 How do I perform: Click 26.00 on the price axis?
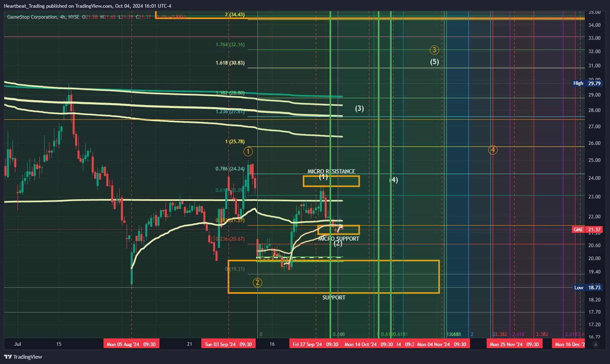(x=595, y=143)
